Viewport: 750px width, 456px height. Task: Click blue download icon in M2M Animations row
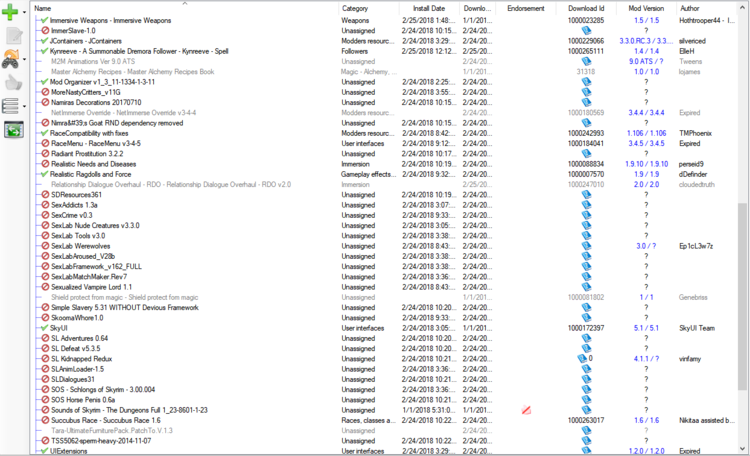(586, 61)
